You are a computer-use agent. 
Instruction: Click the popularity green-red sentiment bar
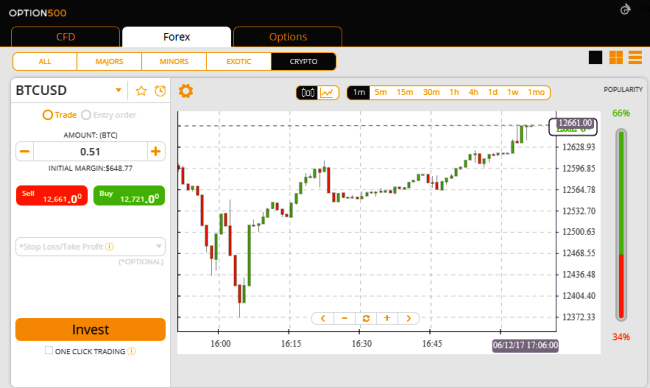click(621, 225)
